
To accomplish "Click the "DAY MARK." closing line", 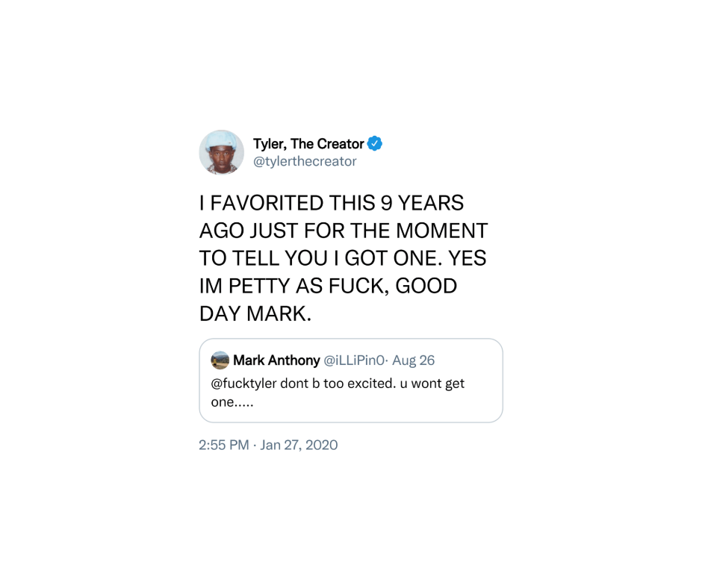I will [x=255, y=313].
